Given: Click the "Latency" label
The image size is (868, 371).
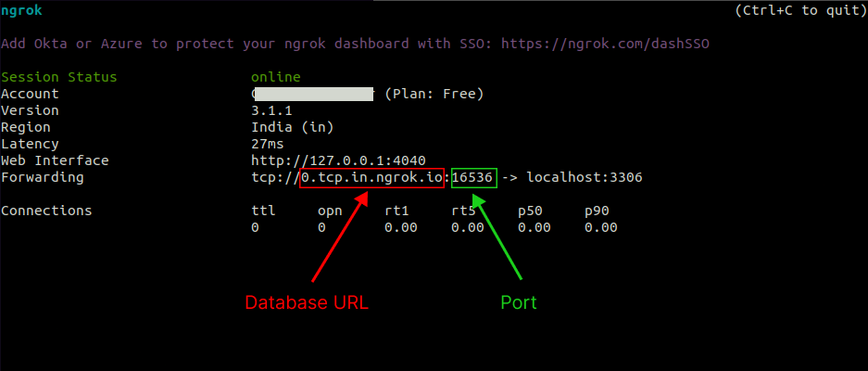Looking at the screenshot, I should coord(30,144).
